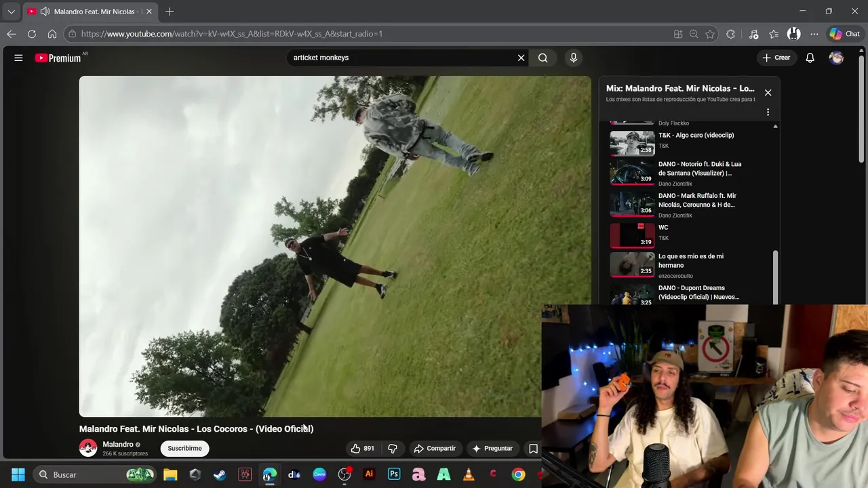This screenshot has height=488, width=868.
Task: Open the browser extensions puzzle icon
Action: (x=730, y=34)
